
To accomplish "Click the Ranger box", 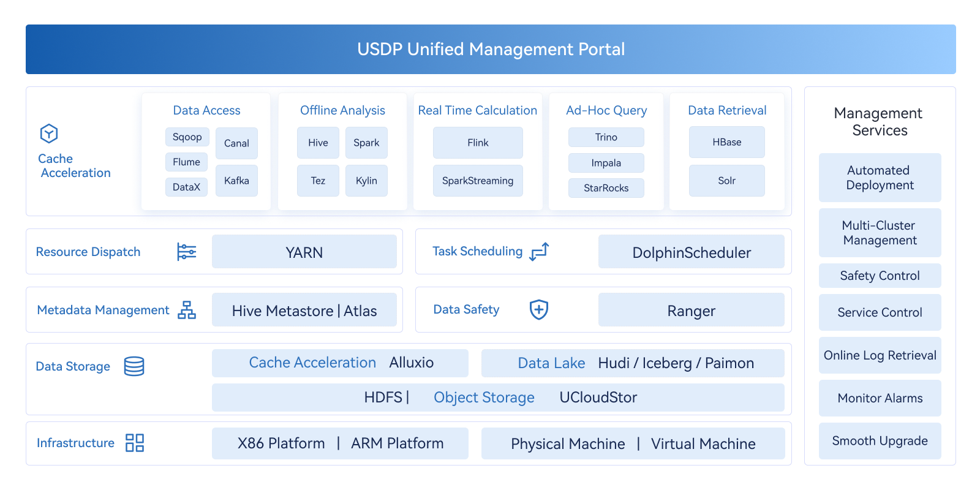I will [692, 310].
